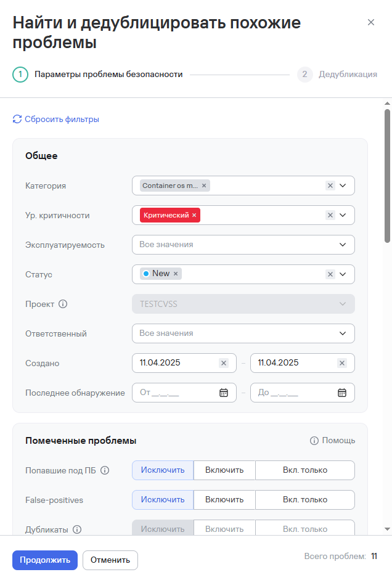Clear all values in Ур. критичности field
392x580 pixels.
(x=330, y=215)
